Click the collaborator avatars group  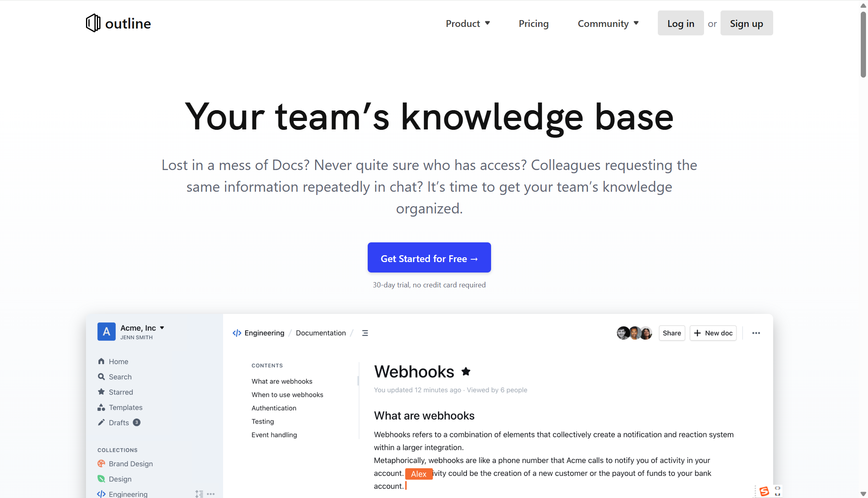634,333
